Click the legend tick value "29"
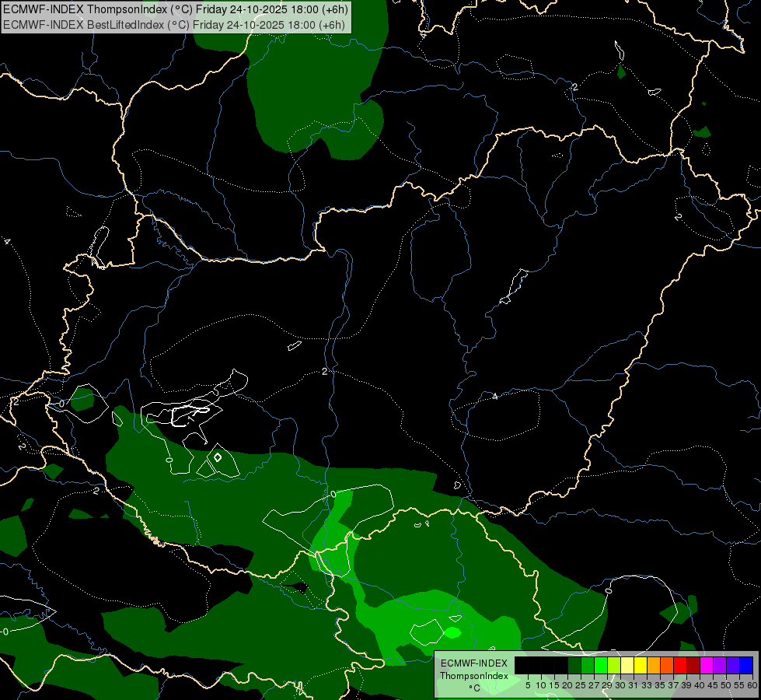 coord(607,685)
